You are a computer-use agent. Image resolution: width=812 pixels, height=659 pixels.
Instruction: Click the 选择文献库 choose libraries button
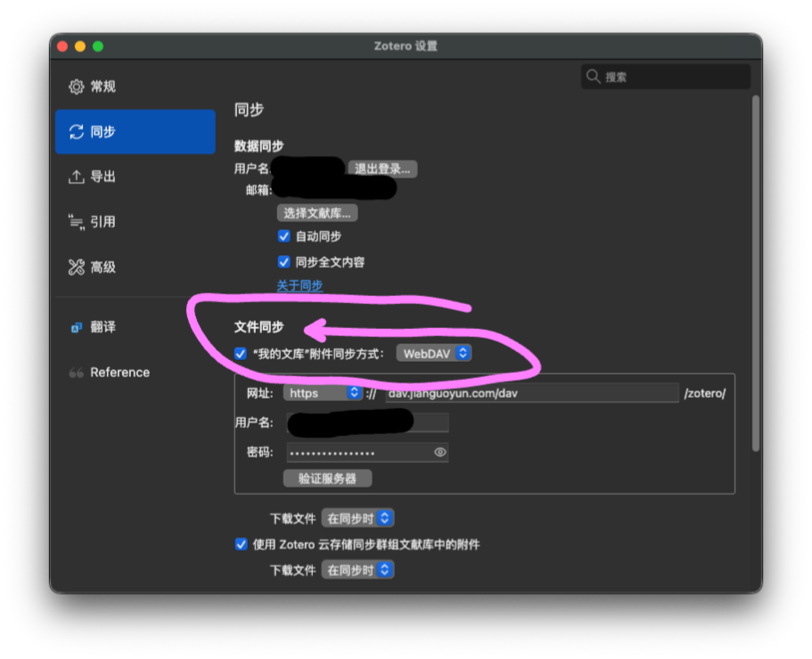click(317, 213)
